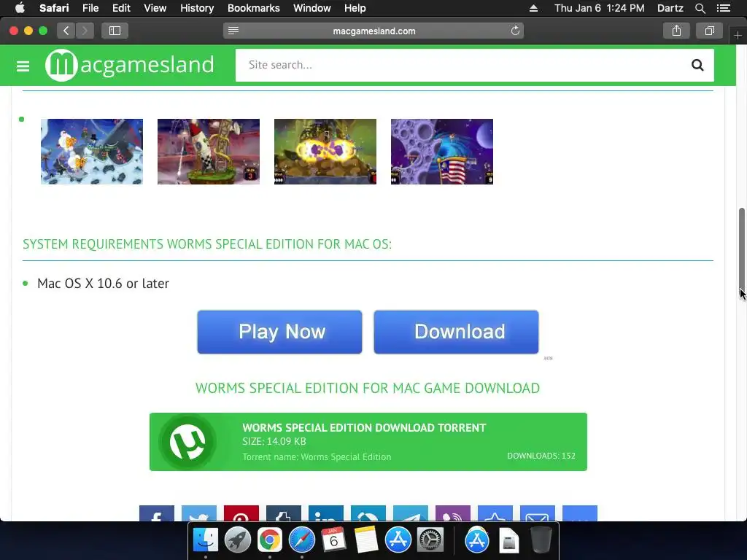This screenshot has width=747, height=560.
Task: Open the History menu
Action: tap(197, 8)
